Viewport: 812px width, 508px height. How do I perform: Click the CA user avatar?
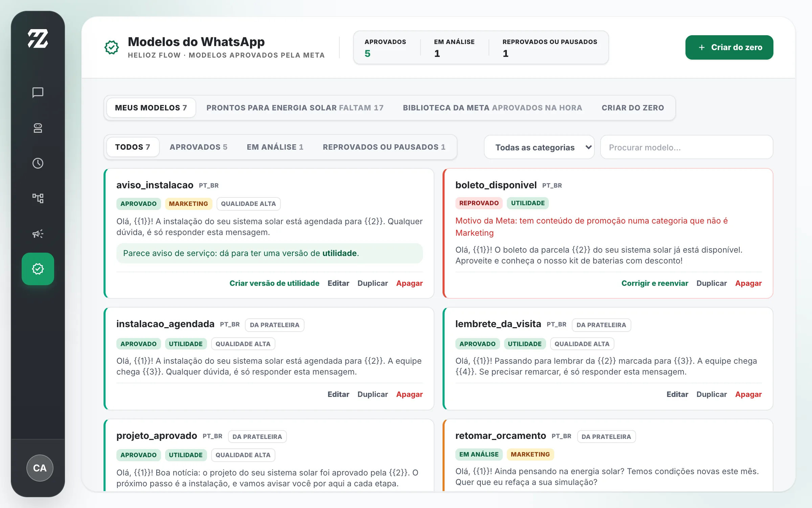[x=40, y=468]
